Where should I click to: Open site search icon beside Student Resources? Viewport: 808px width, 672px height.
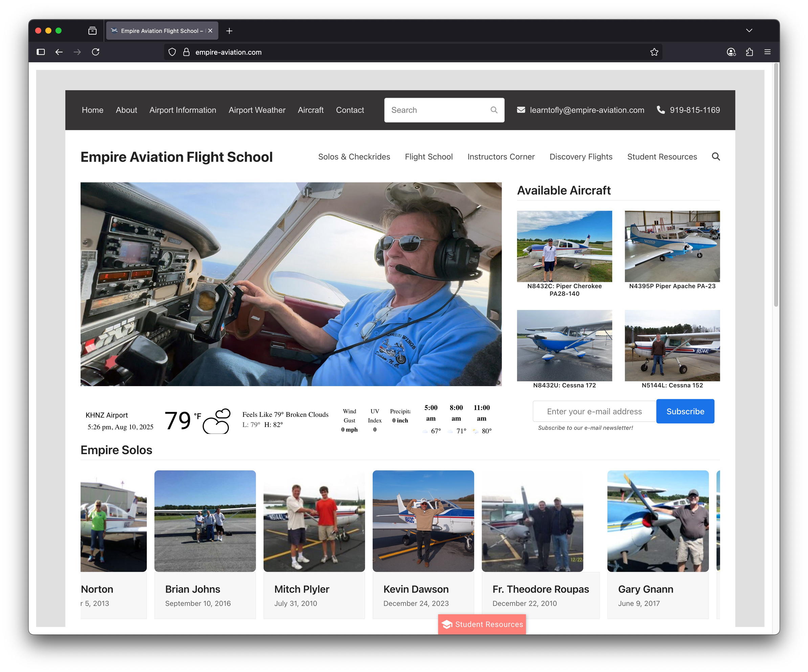tap(716, 157)
